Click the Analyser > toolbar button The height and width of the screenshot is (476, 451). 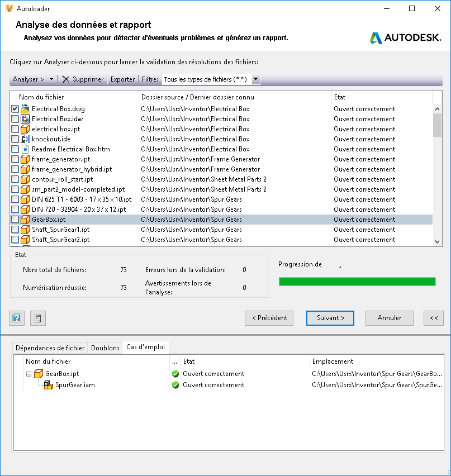pos(29,79)
